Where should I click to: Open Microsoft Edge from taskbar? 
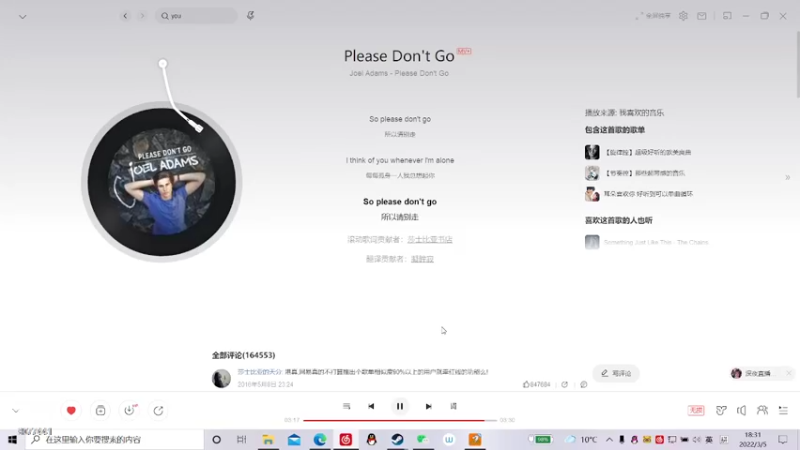tap(320, 439)
